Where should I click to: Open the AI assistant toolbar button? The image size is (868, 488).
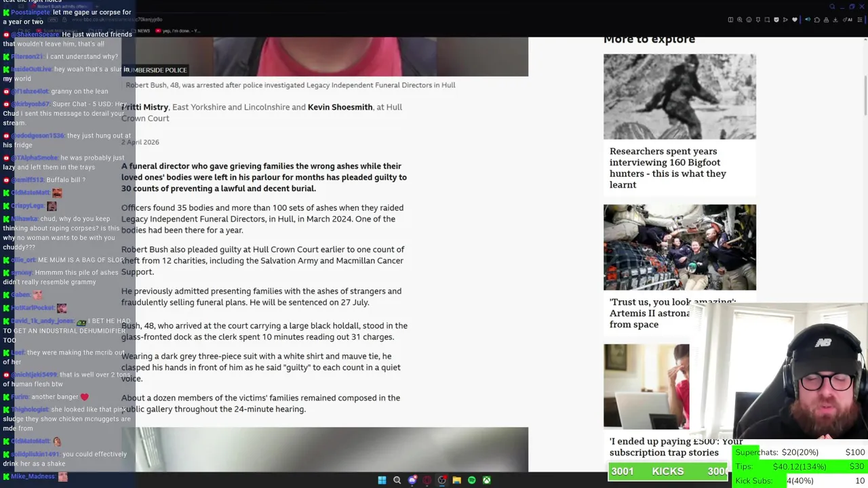[x=847, y=20]
